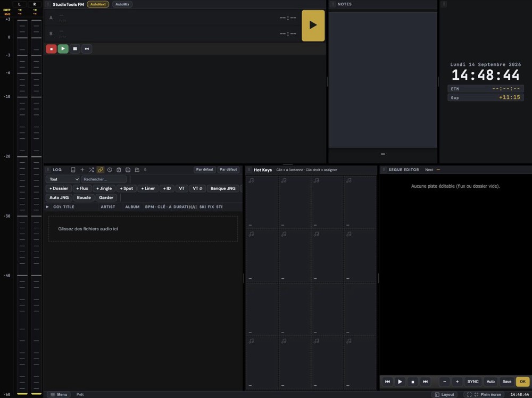
Task: Stop playback with the red stop button
Action: pyautogui.click(x=51, y=49)
